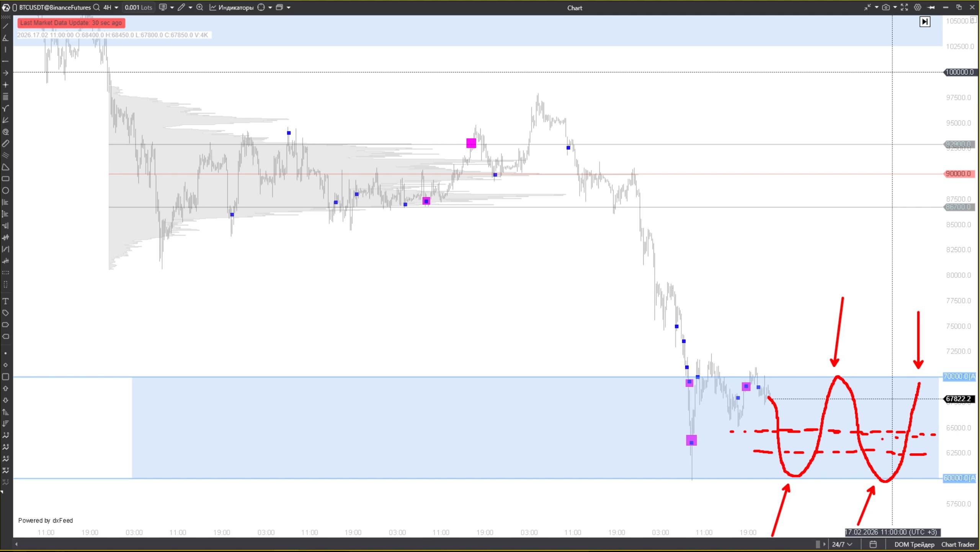Open the Индикаторы menu
Viewport: 980px width, 552px height.
(x=232, y=7)
